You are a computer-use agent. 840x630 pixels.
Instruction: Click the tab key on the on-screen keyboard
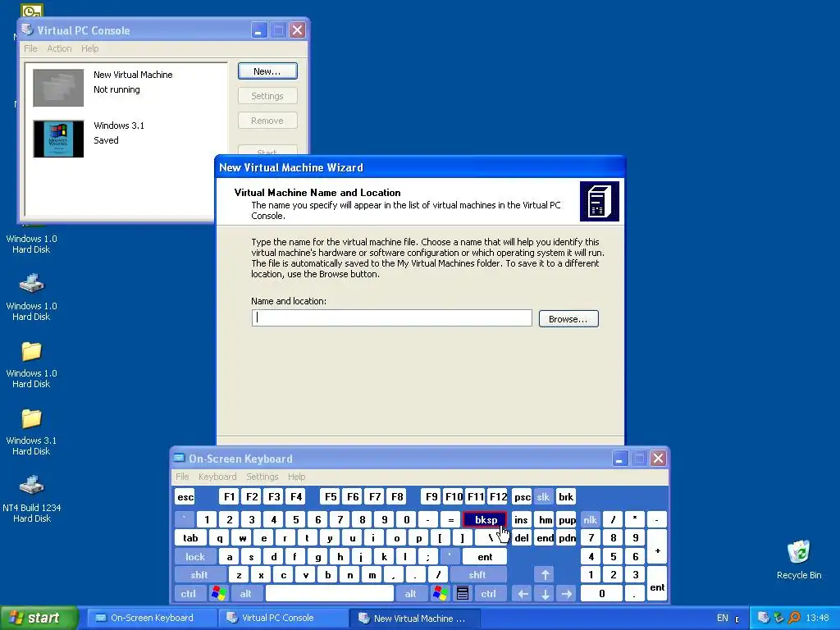pos(190,538)
